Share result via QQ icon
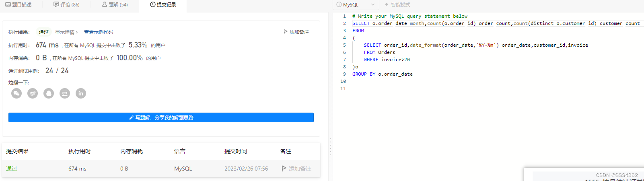Viewport: 644px width, 181px height. click(49, 93)
